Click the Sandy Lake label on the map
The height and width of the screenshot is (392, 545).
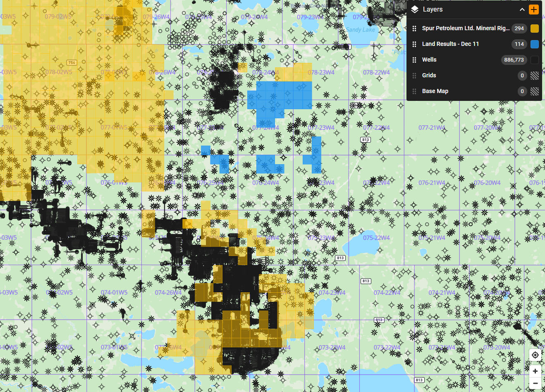360,30
